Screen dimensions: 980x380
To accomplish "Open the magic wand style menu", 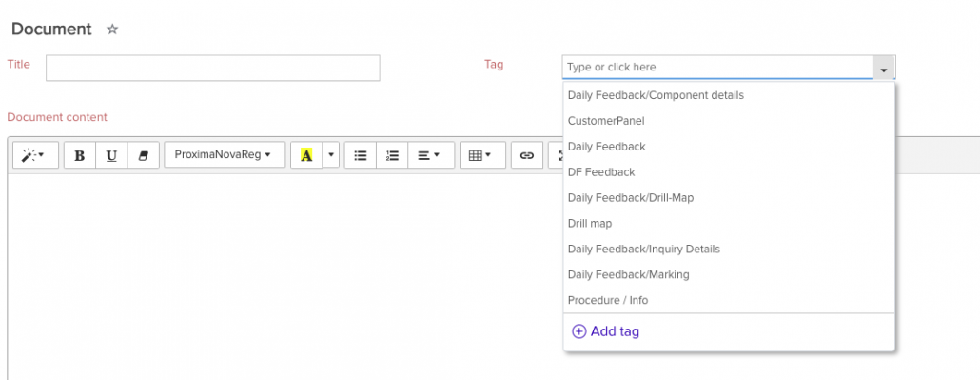I will point(35,155).
